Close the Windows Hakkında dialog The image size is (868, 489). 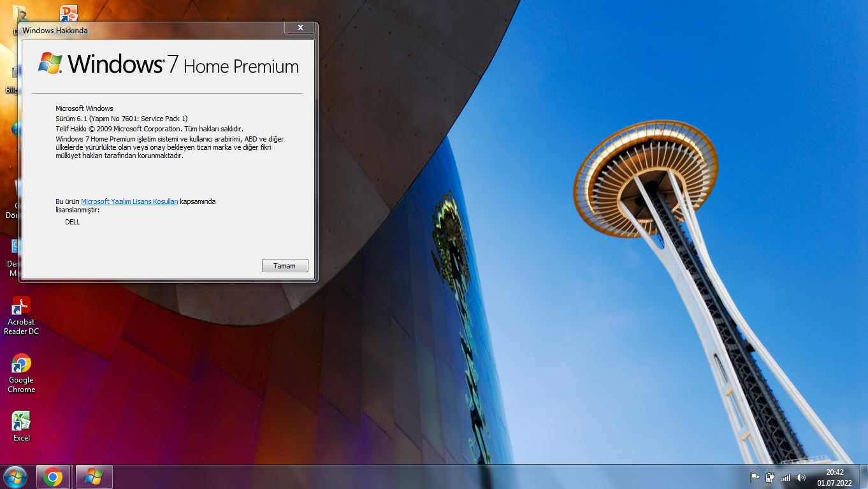(300, 27)
